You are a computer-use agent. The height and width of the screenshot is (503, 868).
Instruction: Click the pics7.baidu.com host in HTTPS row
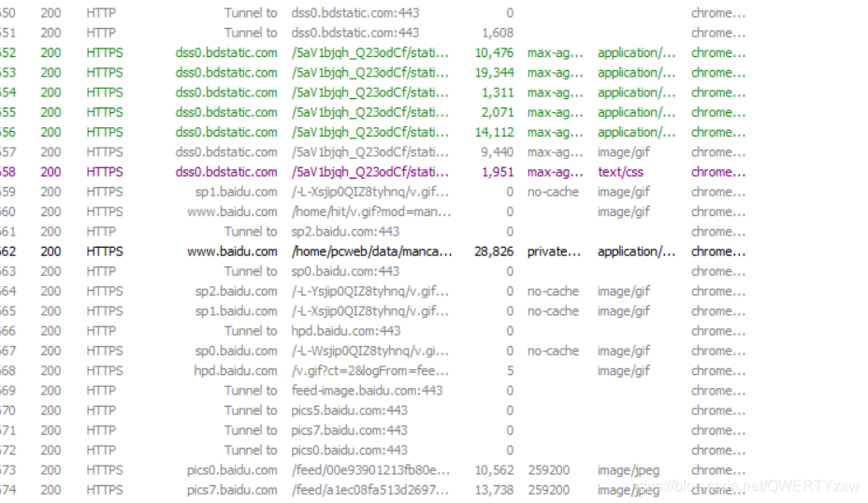click(x=232, y=491)
